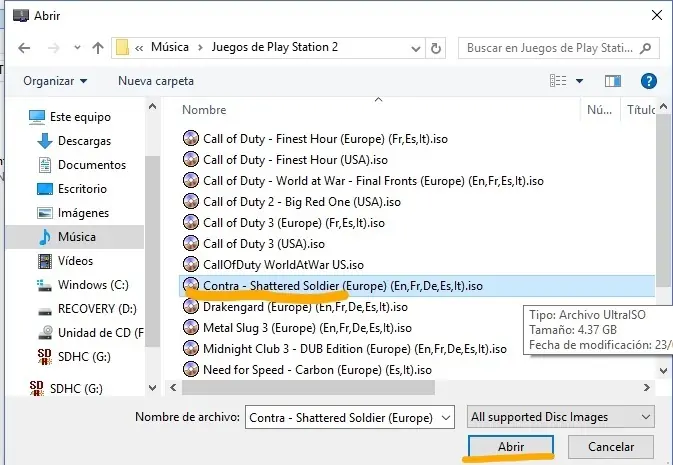Click disc icon of Need for Speed Carbon

(191, 370)
